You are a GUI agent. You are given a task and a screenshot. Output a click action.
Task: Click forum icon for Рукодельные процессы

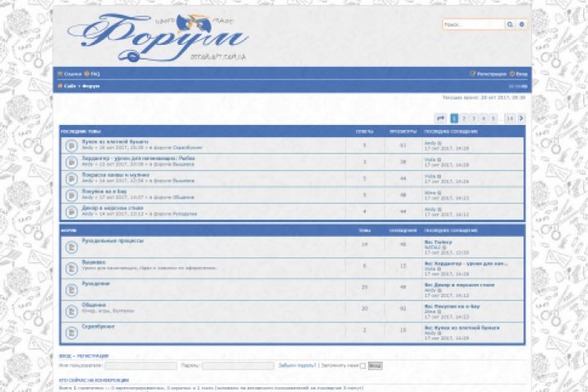pos(71,247)
